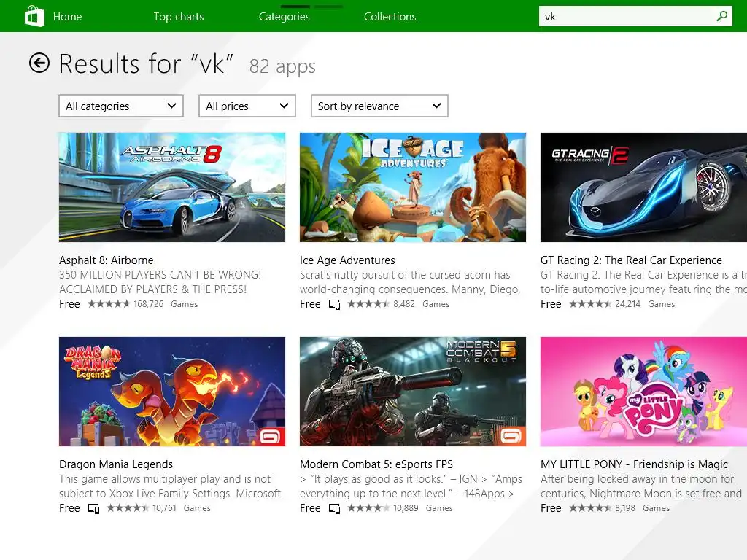This screenshot has width=747, height=560.
Task: Click the 8,482 ratings count
Action: click(404, 304)
